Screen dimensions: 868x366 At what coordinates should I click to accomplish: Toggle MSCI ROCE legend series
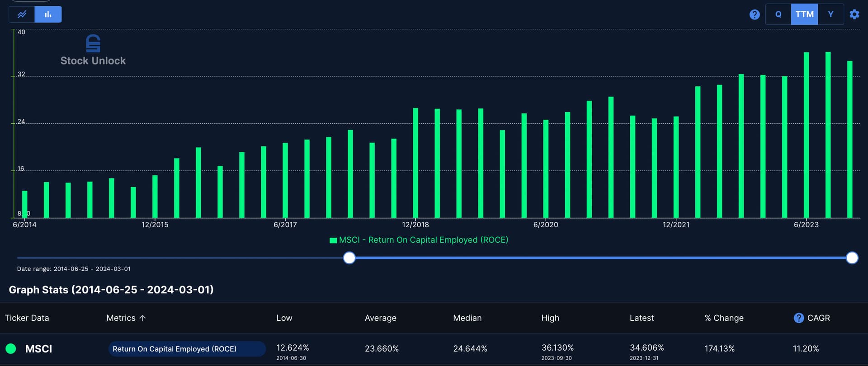(419, 240)
